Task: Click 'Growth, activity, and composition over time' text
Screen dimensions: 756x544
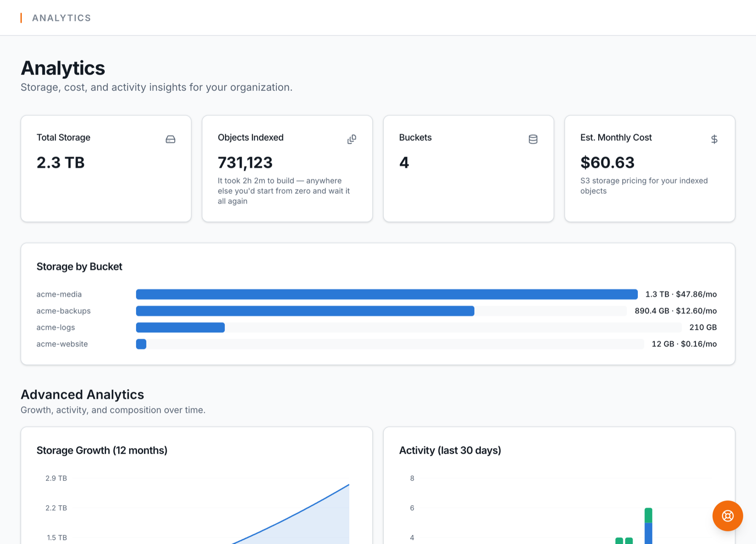Action: coord(113,410)
